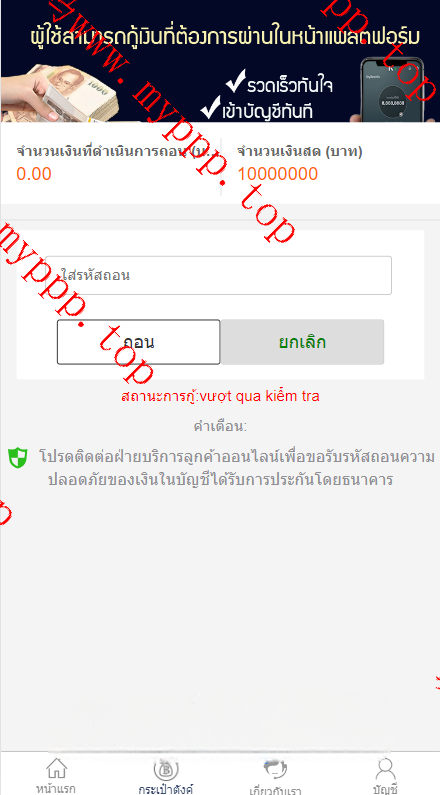Screen dimensions: 440x795
Task: Select the banknotes picture in the banner
Action: pos(63,92)
